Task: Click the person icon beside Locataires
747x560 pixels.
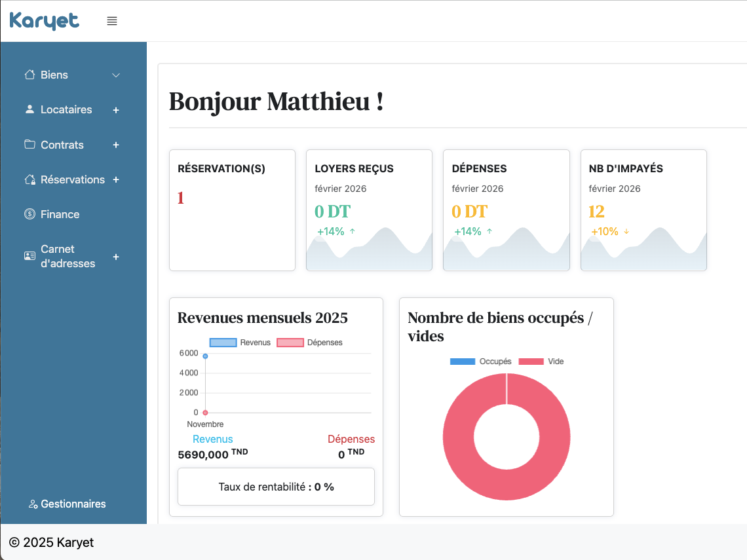Action: [29, 109]
